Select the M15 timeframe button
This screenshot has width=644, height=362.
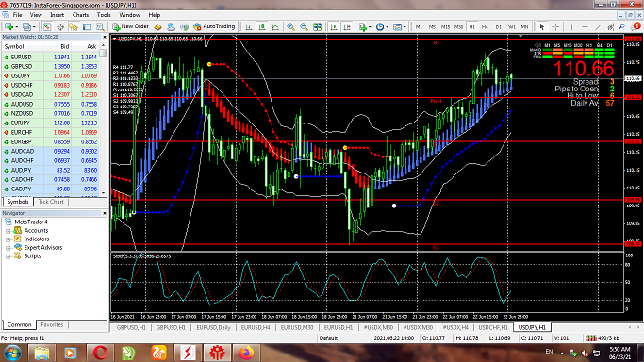(445, 27)
